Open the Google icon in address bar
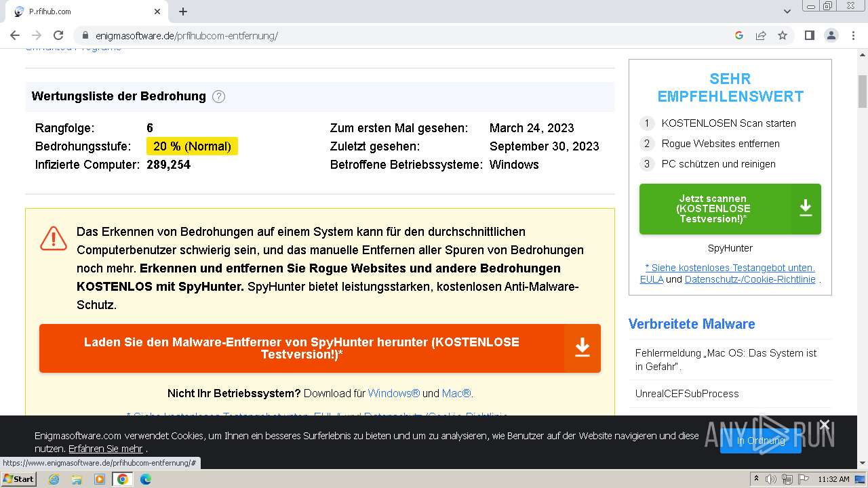 [739, 35]
